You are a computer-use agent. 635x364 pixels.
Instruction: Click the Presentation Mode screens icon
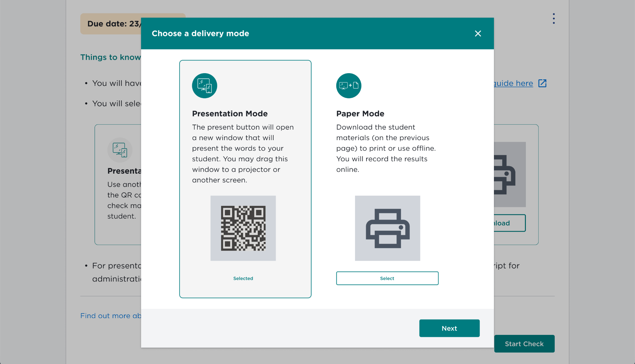click(204, 86)
